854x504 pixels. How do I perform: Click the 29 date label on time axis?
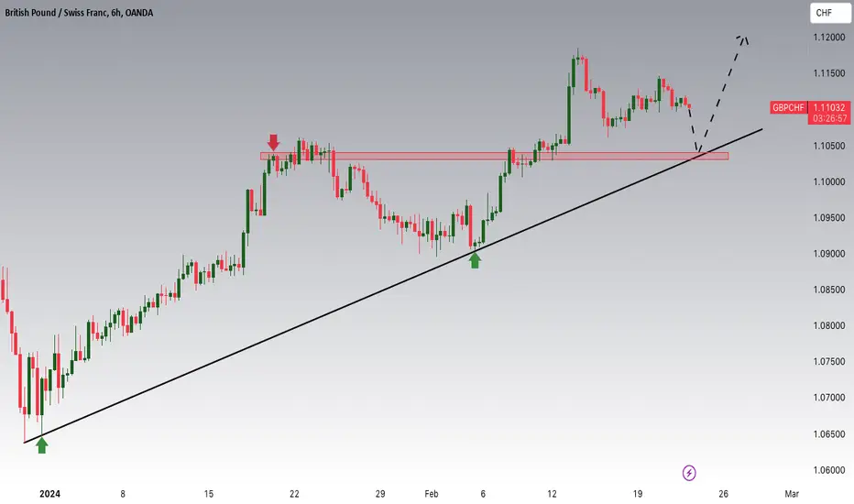pyautogui.click(x=380, y=494)
